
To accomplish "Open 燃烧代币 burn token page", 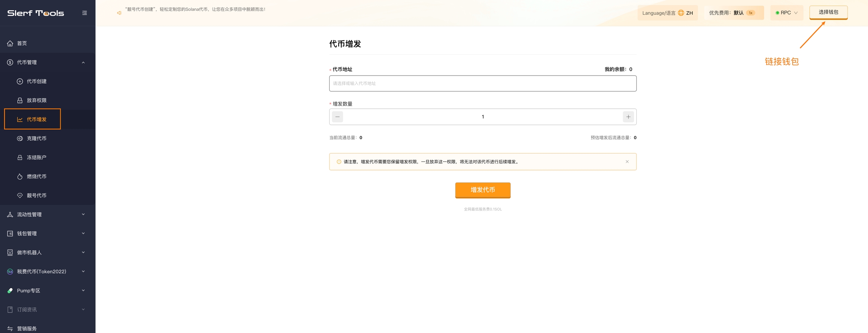I will [x=37, y=176].
